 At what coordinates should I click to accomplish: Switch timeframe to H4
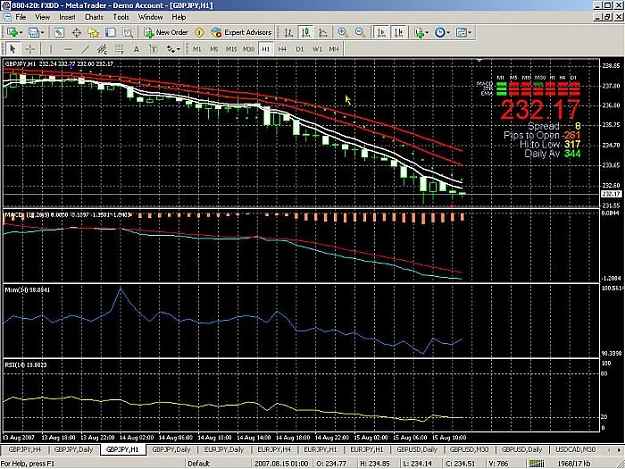pyautogui.click(x=282, y=49)
